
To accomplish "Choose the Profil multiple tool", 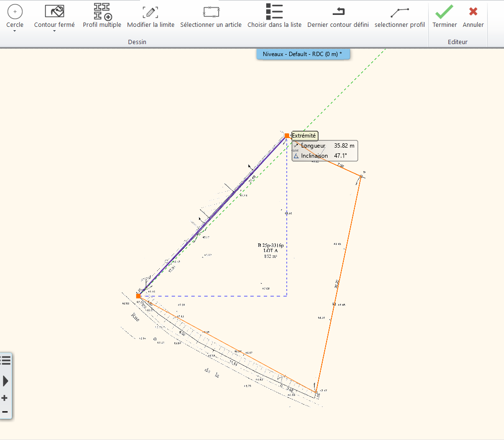I will click(102, 16).
